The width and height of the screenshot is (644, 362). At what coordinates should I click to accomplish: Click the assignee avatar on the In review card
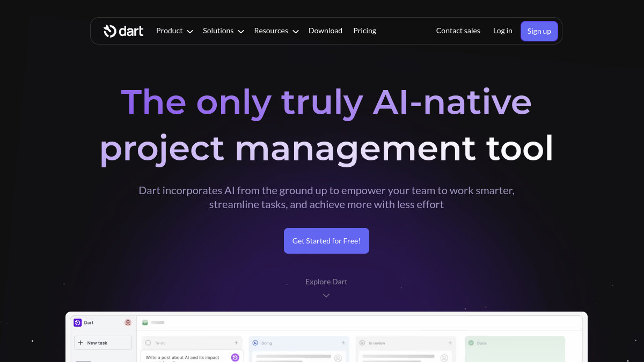[x=444, y=358]
